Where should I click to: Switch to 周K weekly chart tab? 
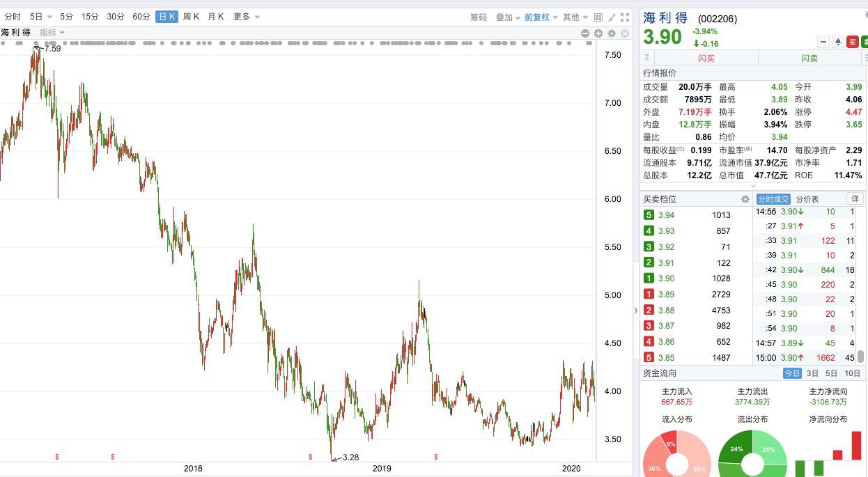click(191, 17)
